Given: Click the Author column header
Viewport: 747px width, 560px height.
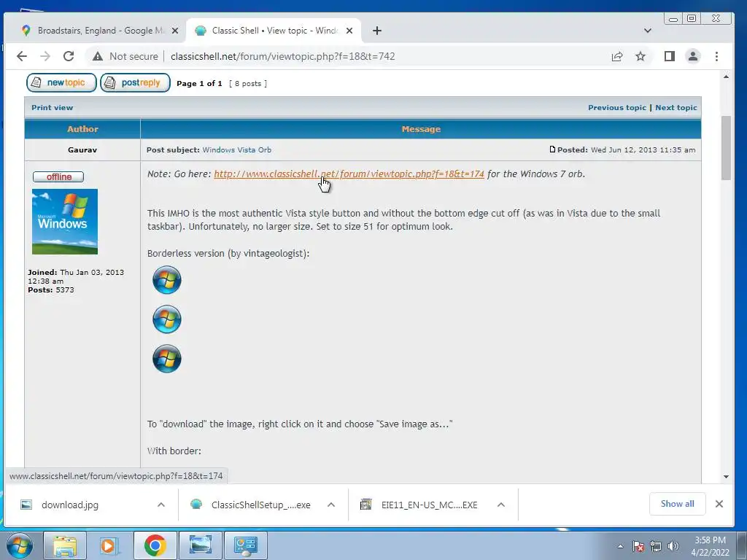Looking at the screenshot, I should 82,129.
